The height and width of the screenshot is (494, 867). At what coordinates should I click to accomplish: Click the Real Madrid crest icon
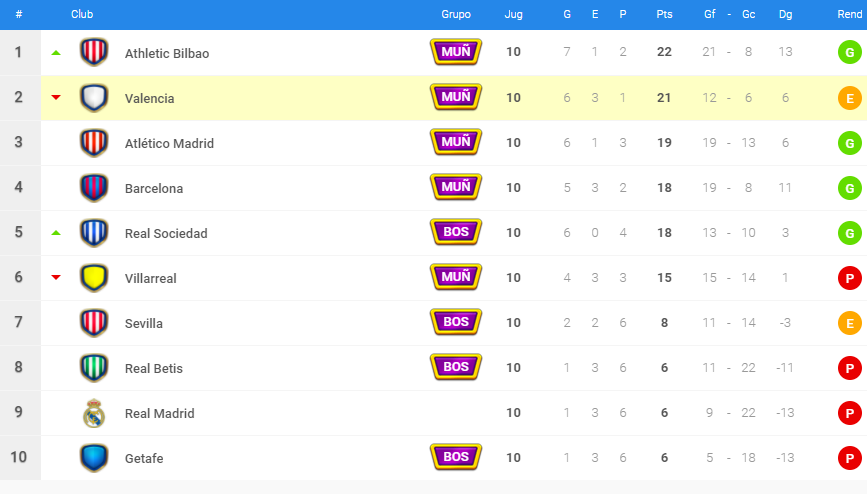[x=94, y=413]
